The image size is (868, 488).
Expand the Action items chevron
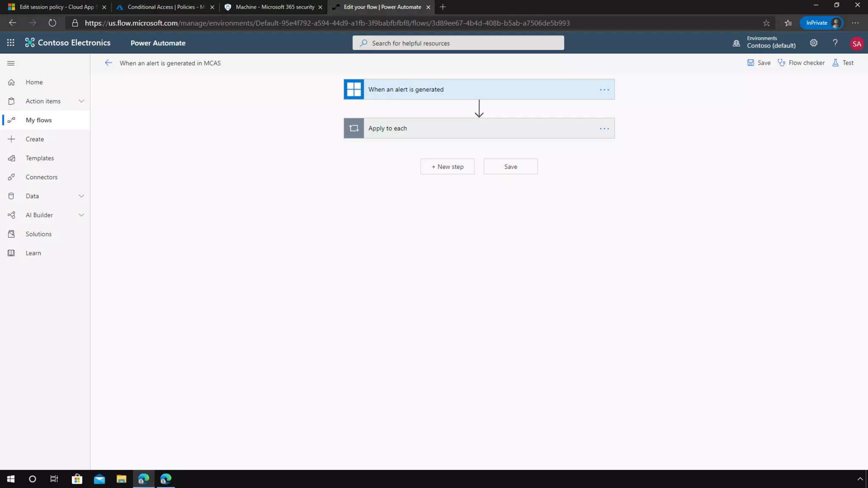pos(81,101)
